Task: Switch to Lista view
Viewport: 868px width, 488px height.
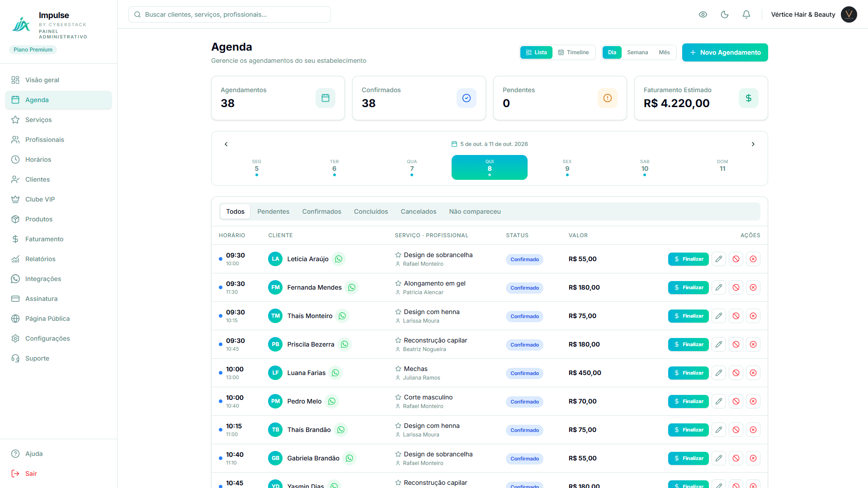Action: (x=537, y=52)
